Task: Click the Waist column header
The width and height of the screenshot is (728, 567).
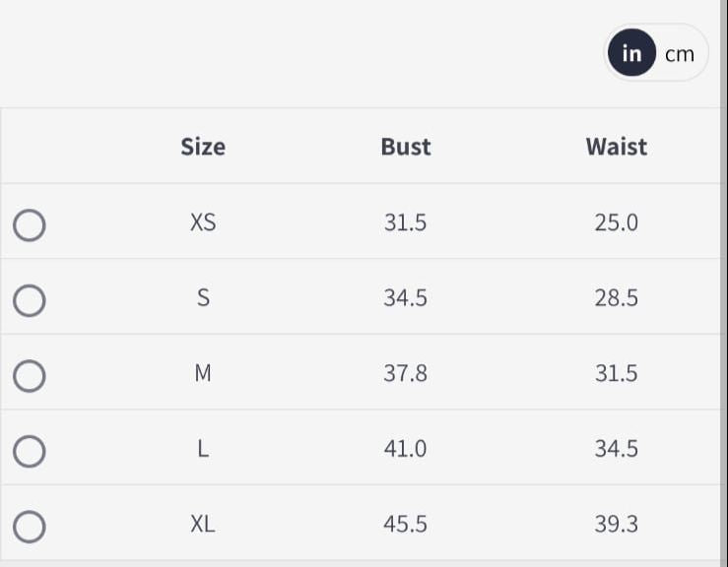Action: point(617,147)
